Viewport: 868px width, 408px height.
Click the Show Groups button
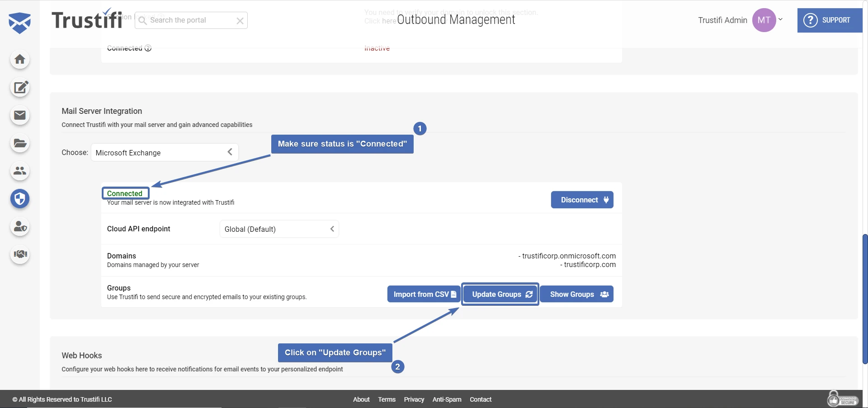pos(576,294)
